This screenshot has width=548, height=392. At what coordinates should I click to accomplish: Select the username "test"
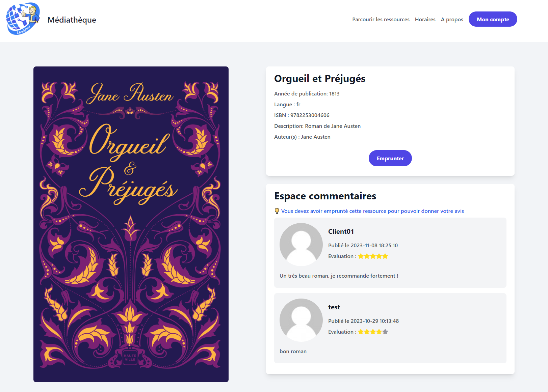click(x=334, y=307)
